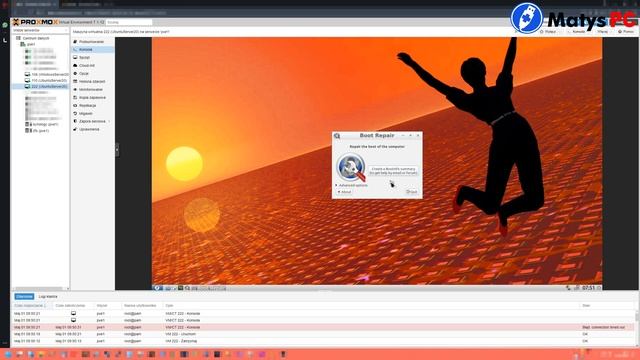
Task: Expand Advanced options in Boot Repair
Action: click(352, 185)
